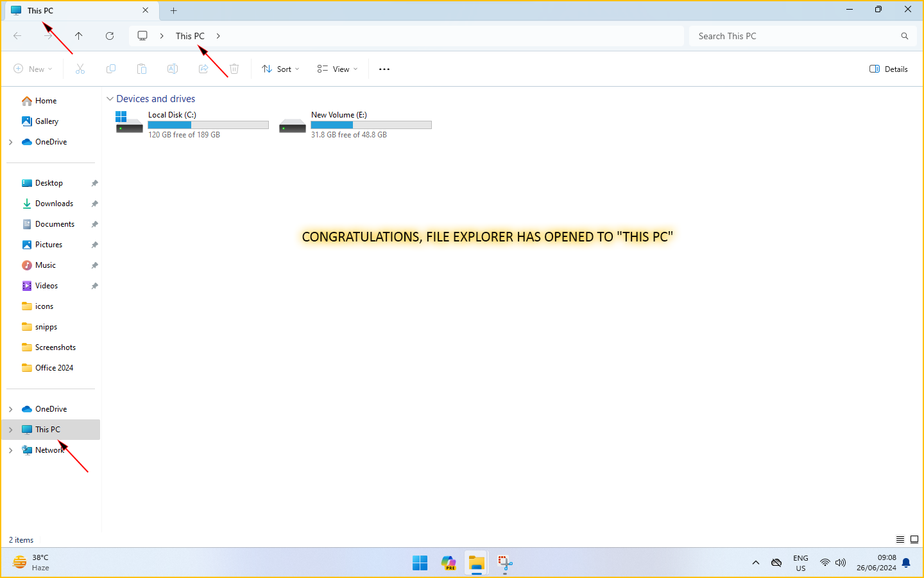924x578 pixels.
Task: Switch to details list view in status bar
Action: click(900, 539)
